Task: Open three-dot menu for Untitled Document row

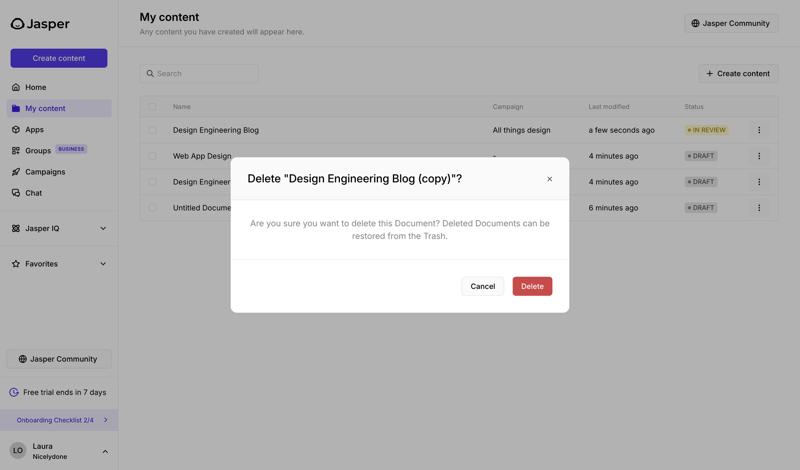Action: (x=759, y=208)
